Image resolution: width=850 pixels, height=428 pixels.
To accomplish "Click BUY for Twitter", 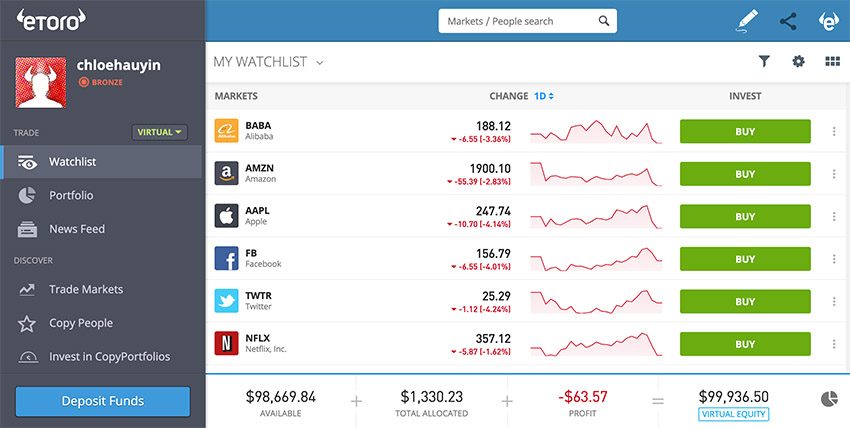I will tap(745, 301).
